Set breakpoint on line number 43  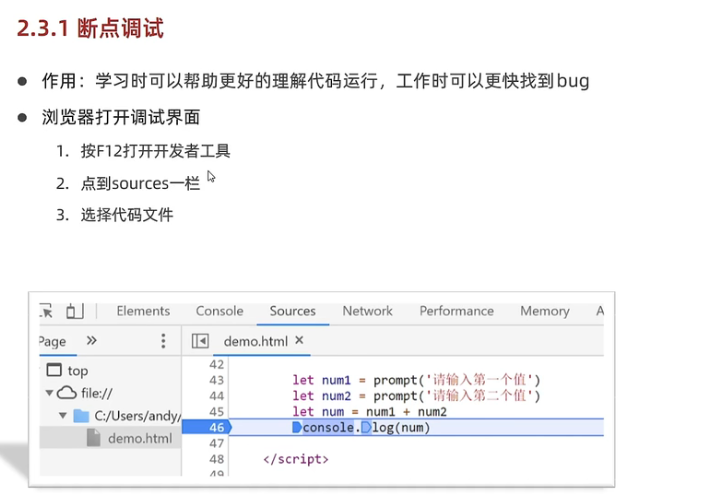coord(216,380)
